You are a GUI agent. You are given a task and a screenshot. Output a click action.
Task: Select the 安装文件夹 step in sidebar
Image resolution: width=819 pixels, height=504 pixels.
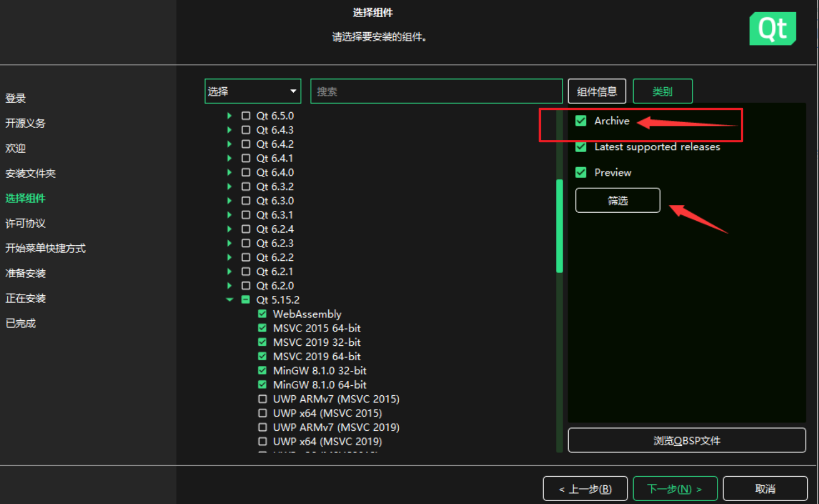point(31,173)
